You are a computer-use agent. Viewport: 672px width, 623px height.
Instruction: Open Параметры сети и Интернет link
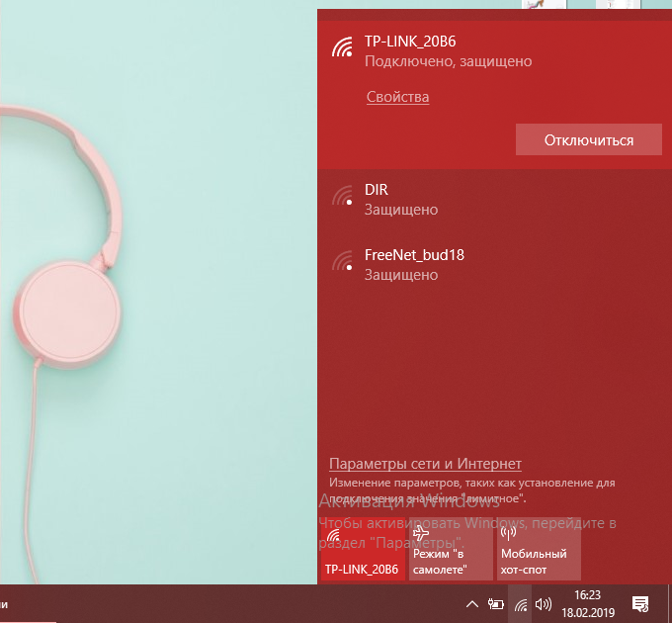(x=425, y=464)
